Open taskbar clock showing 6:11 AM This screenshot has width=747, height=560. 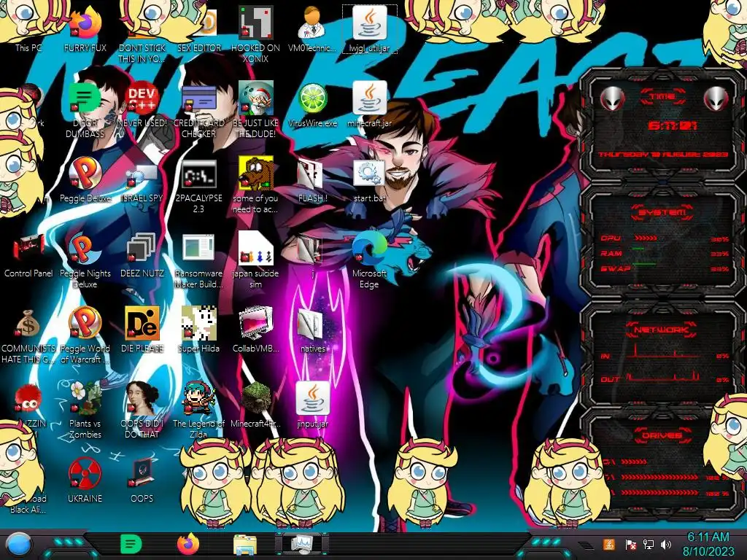point(708,544)
